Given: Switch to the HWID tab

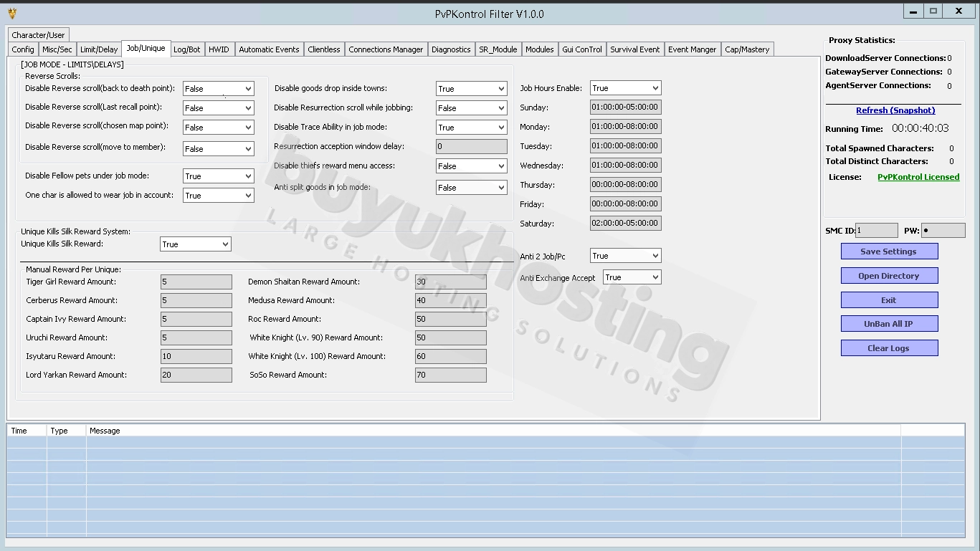Looking at the screenshot, I should pos(219,49).
